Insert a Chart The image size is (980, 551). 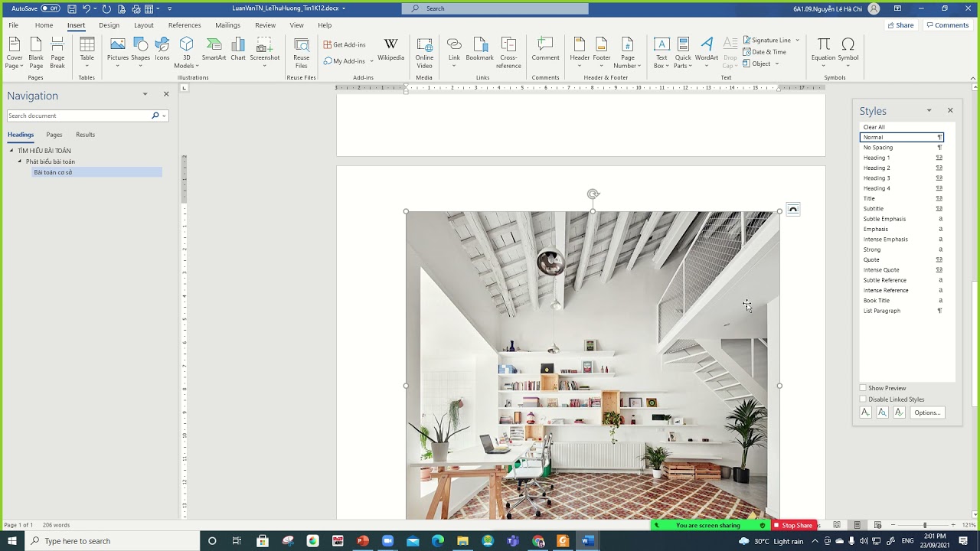(238, 49)
